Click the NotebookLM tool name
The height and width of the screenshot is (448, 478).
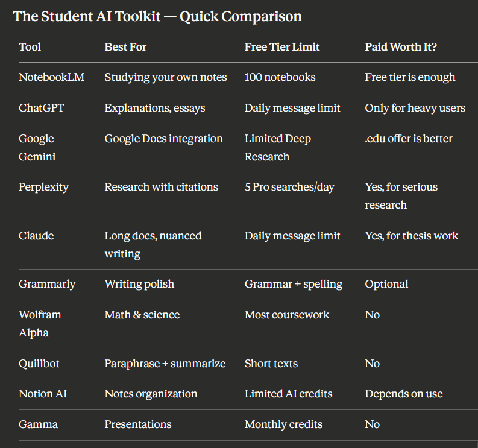click(51, 77)
